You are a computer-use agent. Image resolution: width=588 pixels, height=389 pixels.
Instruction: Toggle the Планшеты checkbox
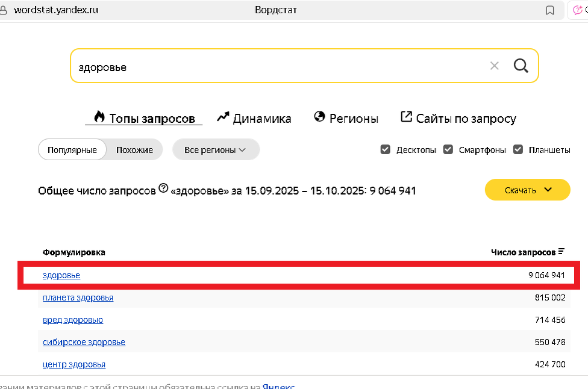point(518,149)
